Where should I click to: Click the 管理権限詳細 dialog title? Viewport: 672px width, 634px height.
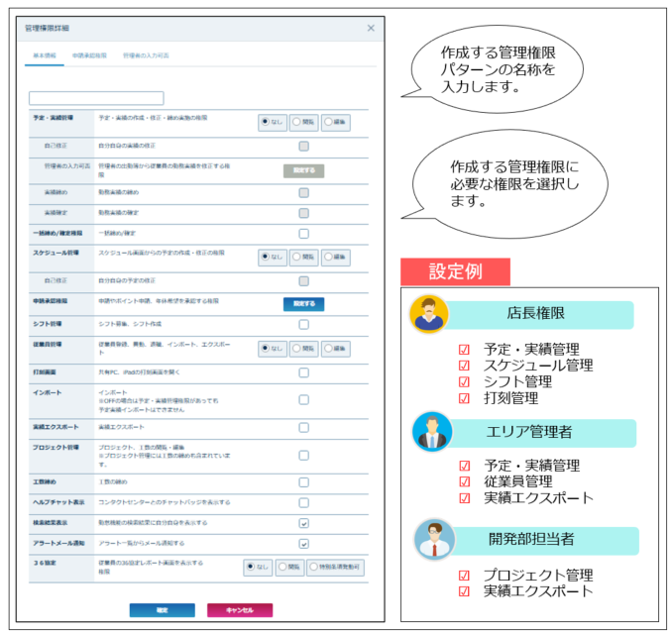point(47,29)
